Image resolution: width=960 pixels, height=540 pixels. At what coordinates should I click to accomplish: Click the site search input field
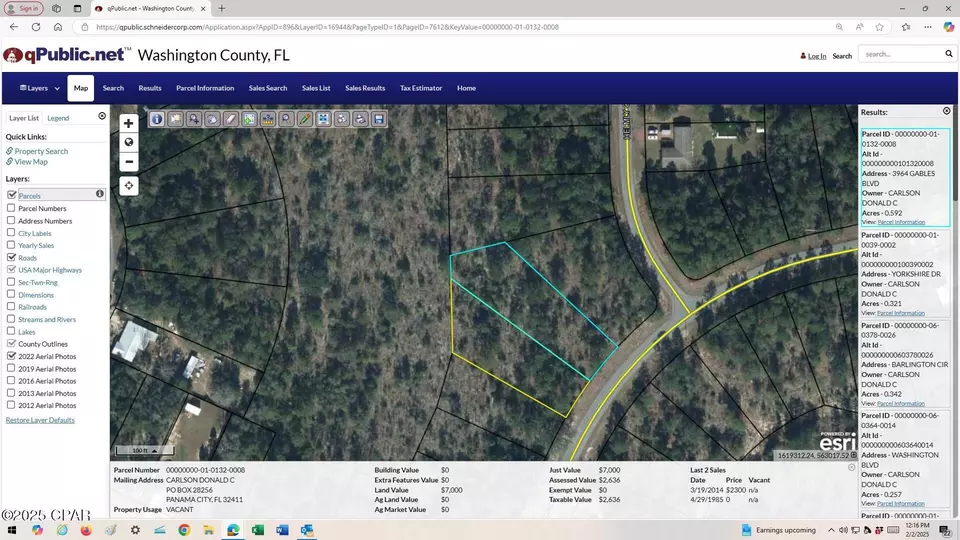[x=902, y=54]
